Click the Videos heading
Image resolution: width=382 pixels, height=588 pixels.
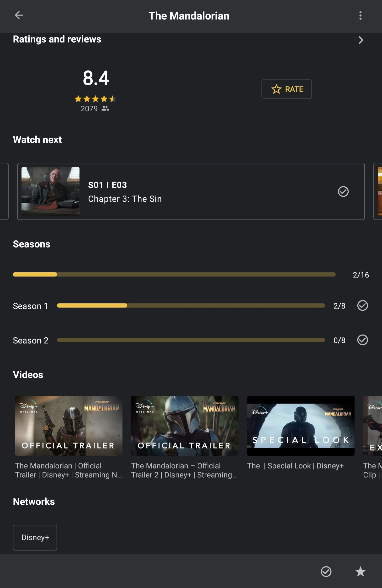[x=28, y=375]
